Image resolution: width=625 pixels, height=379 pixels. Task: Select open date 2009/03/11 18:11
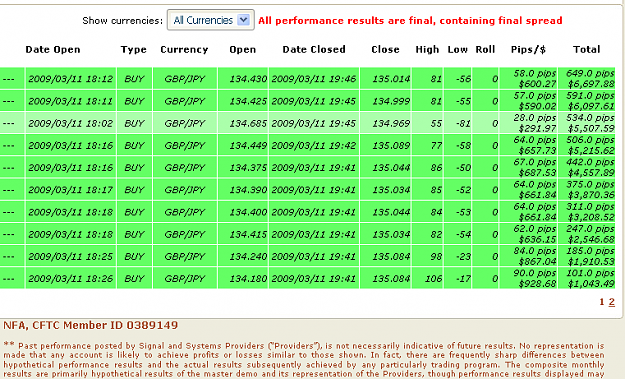(x=71, y=101)
